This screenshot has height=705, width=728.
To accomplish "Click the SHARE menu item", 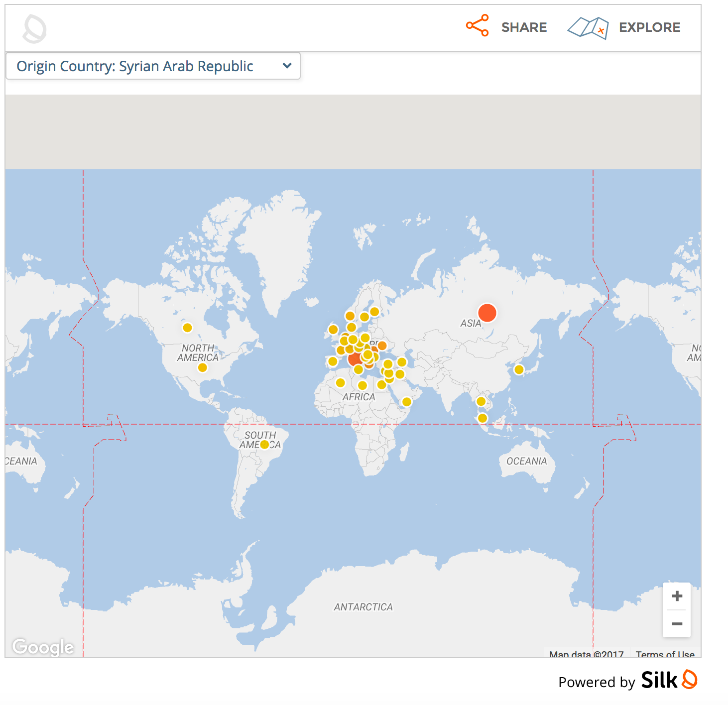I will (524, 27).
